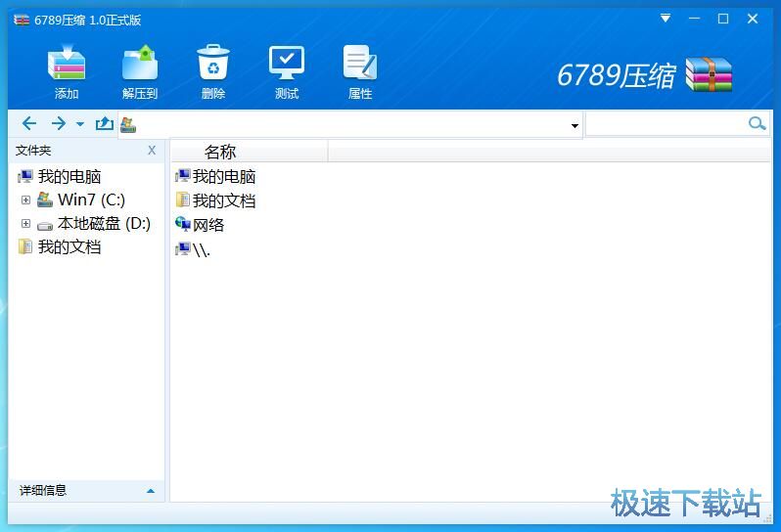Expand the Win7 (C:) tree node
This screenshot has height=532, width=781.
[x=25, y=200]
